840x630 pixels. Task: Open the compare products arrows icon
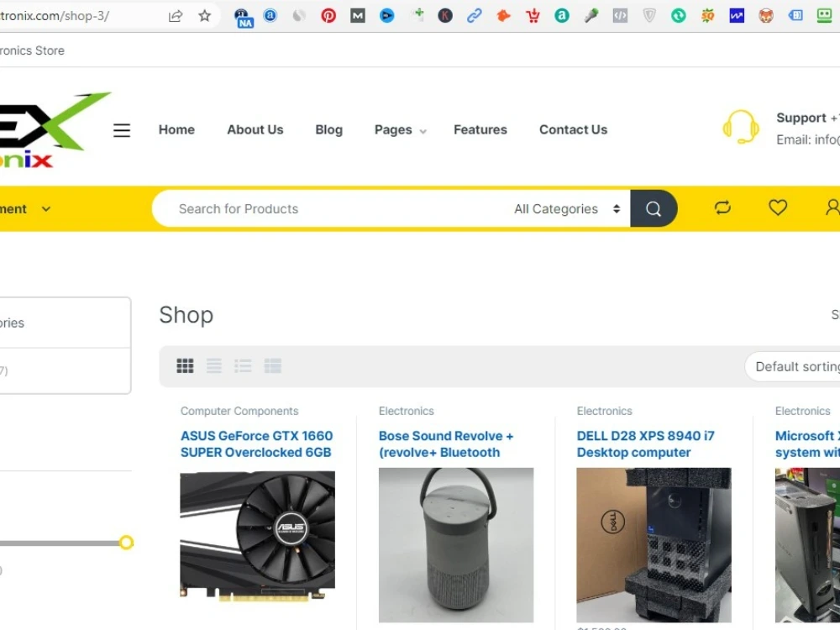click(x=722, y=207)
